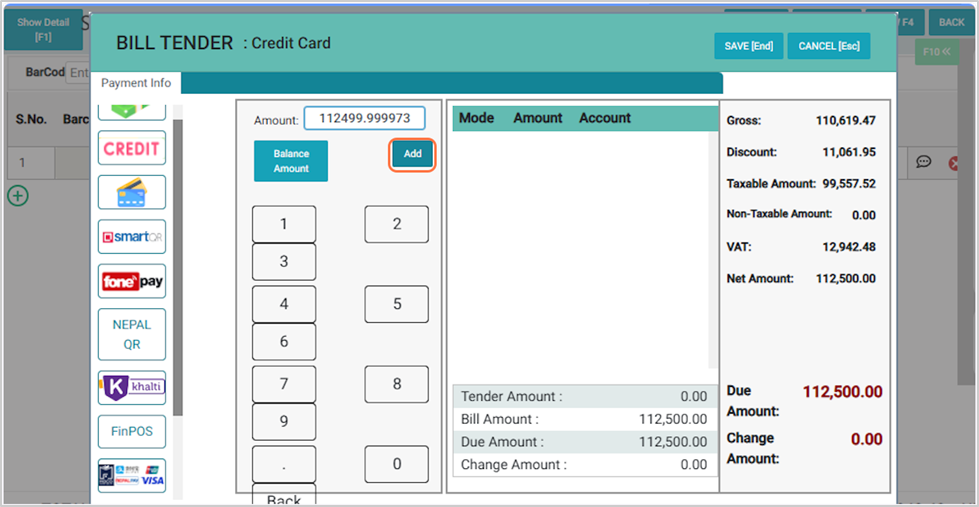Open the remarks comment bubble icon

tap(924, 162)
